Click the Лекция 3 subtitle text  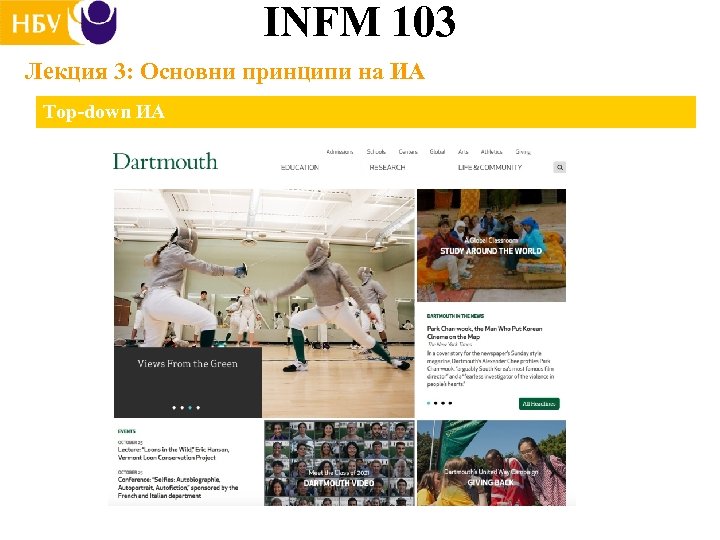(225, 72)
